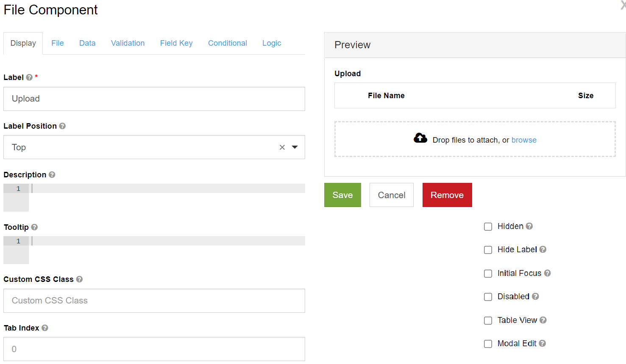Open help icon beside Hidden option
626x364 pixels.
[x=529, y=226]
